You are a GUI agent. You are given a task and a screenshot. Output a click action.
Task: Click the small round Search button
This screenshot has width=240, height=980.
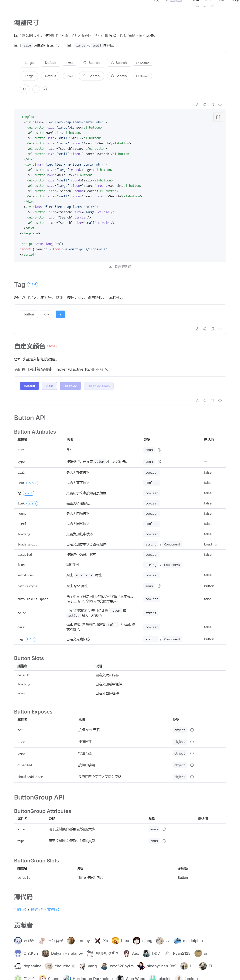[143, 76]
